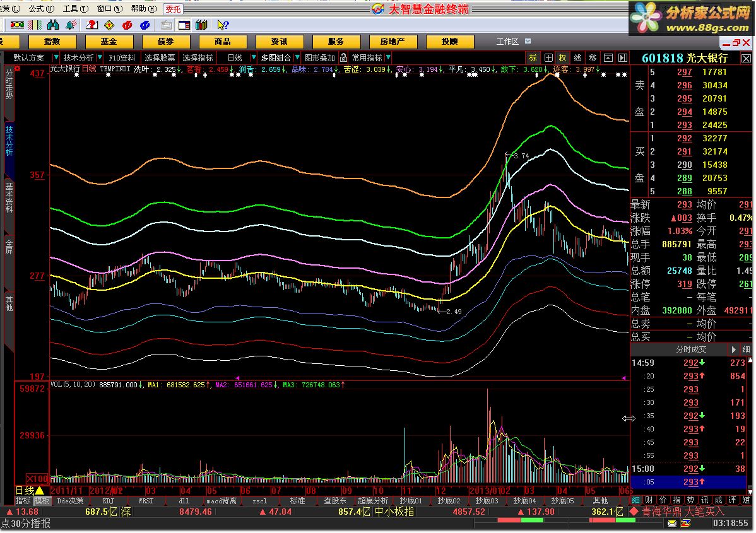
Task: Click the 委托 trade button
Action: 173,9
